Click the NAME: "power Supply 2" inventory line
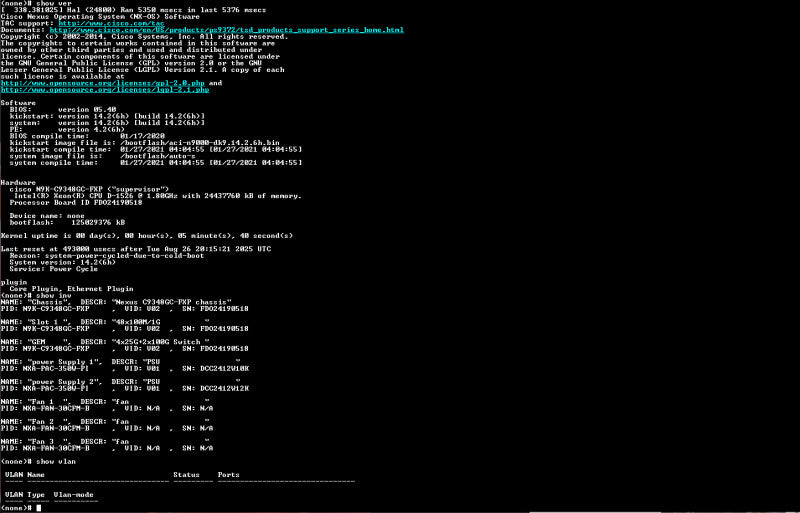Image resolution: width=800 pixels, height=513 pixels. click(x=120, y=382)
